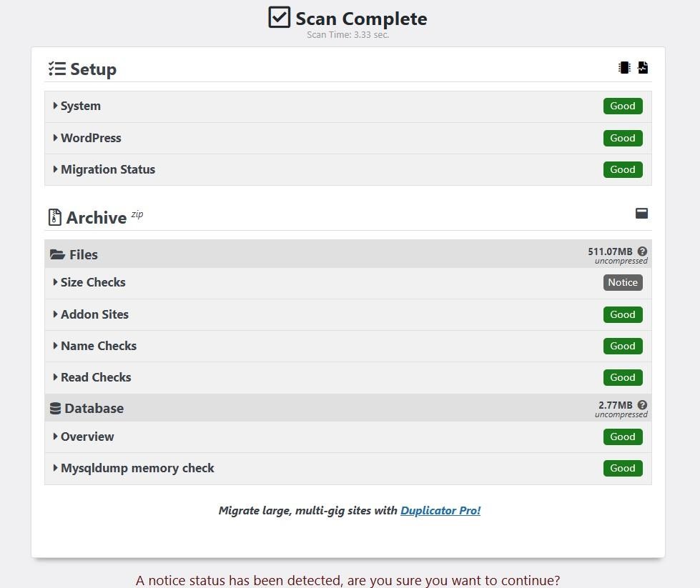The image size is (700, 588).
Task: Expand the WordPress section
Action: [x=347, y=138]
